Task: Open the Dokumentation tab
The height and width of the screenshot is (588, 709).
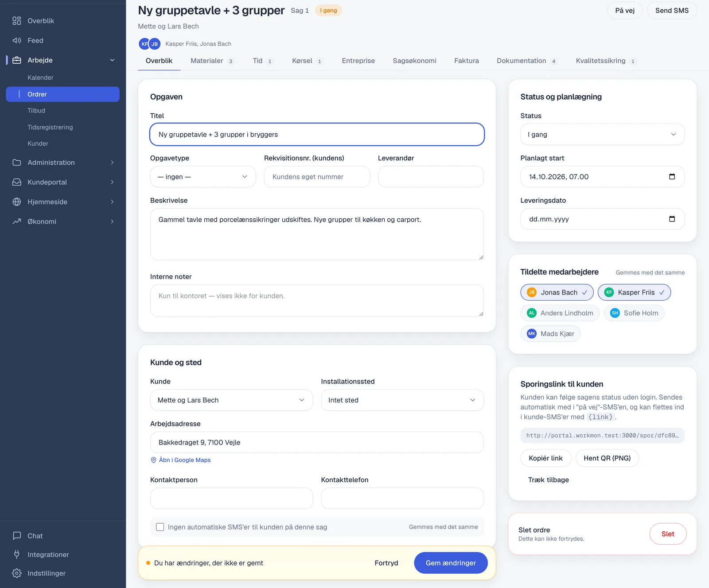Action: 526,61
